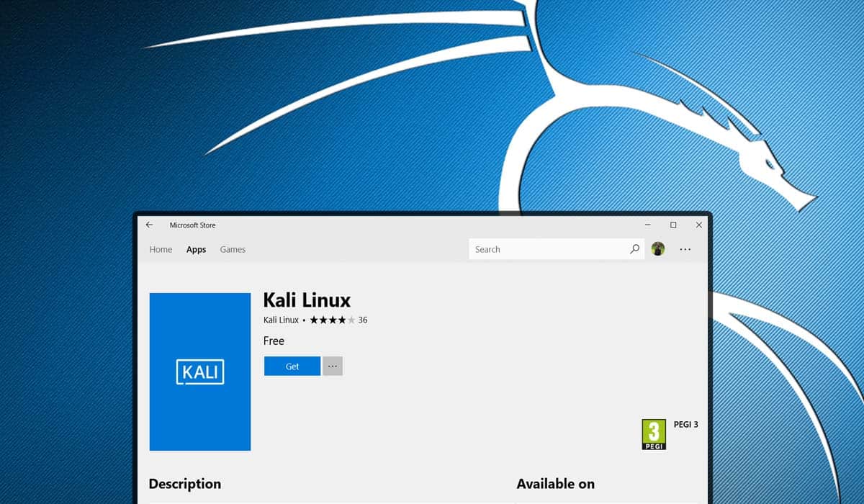Switch to the Games tab
Viewport: 864px width, 504px height.
pos(233,249)
